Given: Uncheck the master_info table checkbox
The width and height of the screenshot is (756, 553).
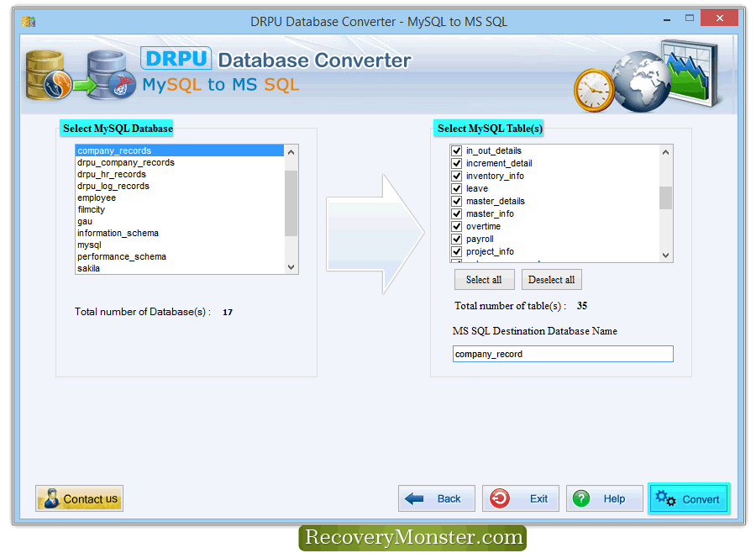Looking at the screenshot, I should pyautogui.click(x=457, y=213).
